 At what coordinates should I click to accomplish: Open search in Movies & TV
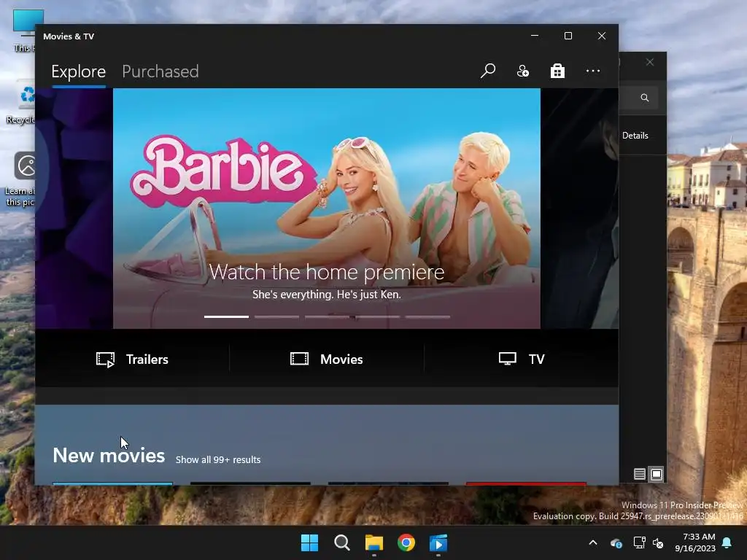[x=488, y=71]
